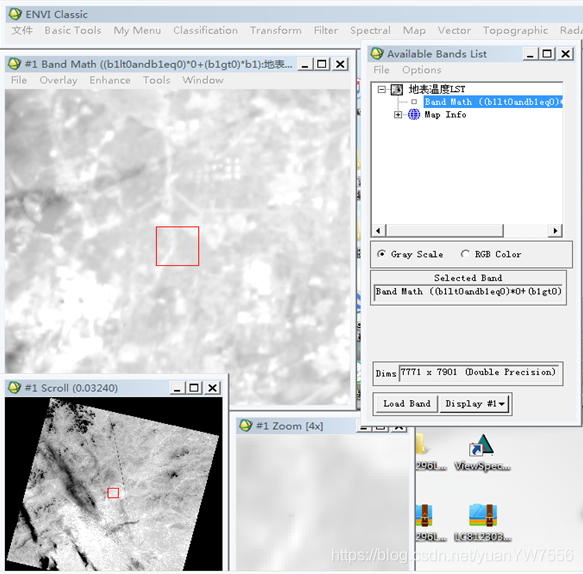Click the 地表温度LST file icon
583x574 pixels.
[397, 90]
